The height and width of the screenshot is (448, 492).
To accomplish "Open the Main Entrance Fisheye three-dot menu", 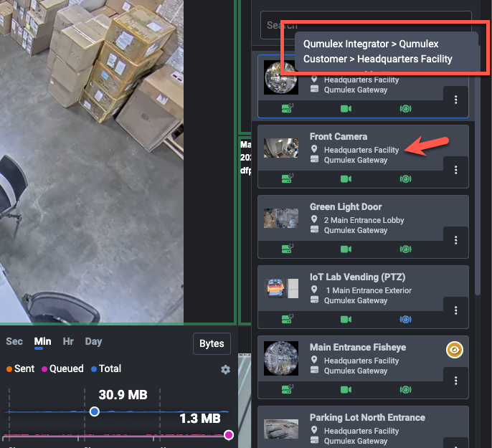I will click(x=455, y=381).
